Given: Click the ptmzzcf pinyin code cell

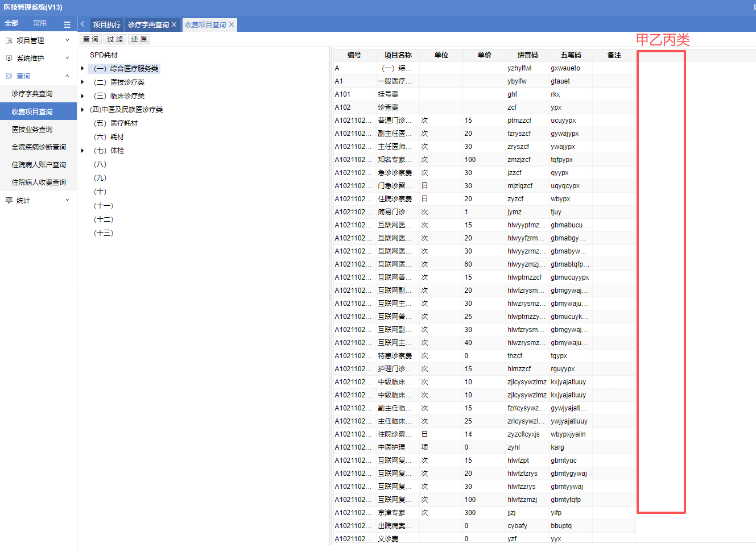Looking at the screenshot, I should (527, 121).
